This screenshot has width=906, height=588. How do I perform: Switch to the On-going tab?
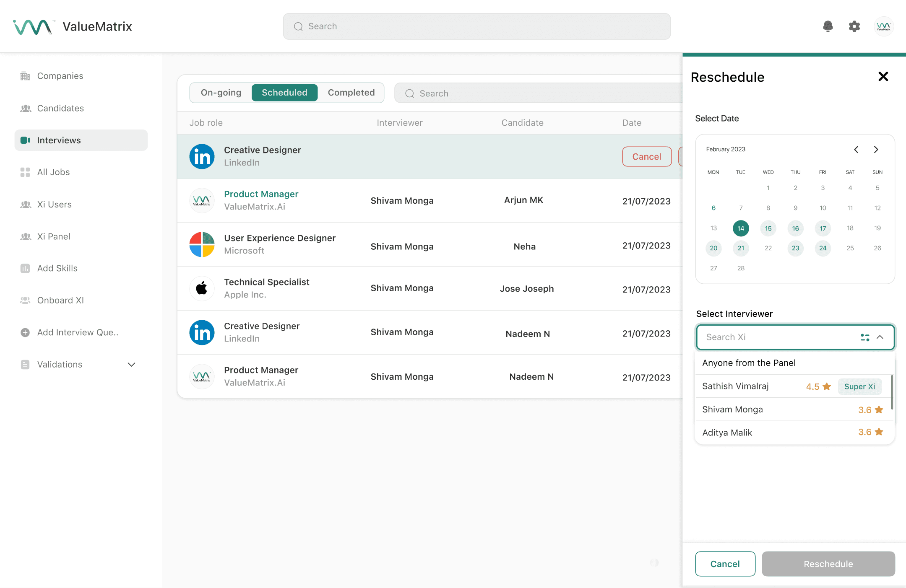[221, 93]
